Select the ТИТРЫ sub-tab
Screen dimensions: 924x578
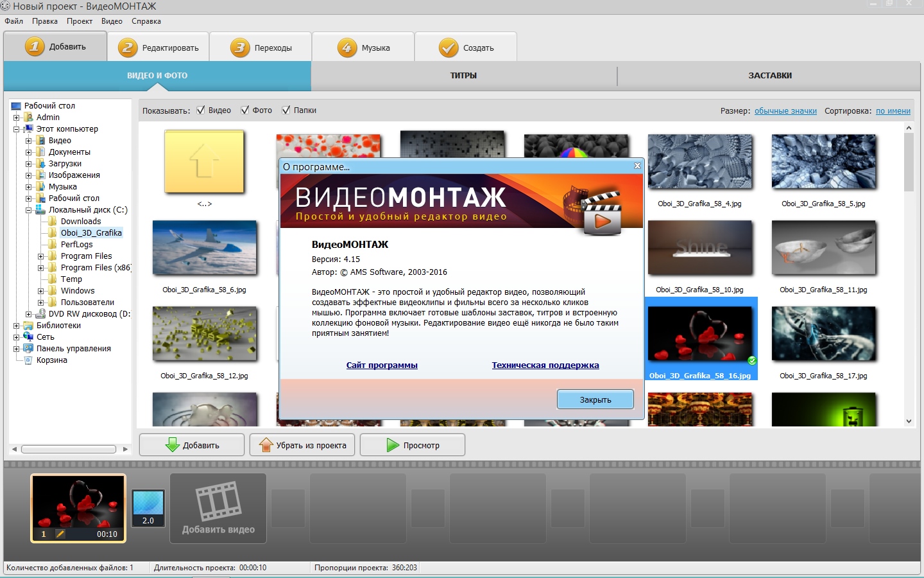(x=463, y=76)
